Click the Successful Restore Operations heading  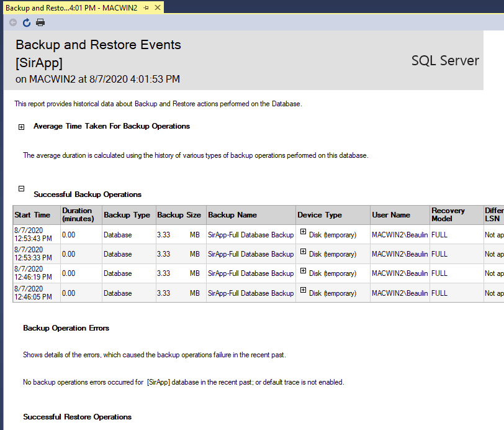tap(77, 417)
